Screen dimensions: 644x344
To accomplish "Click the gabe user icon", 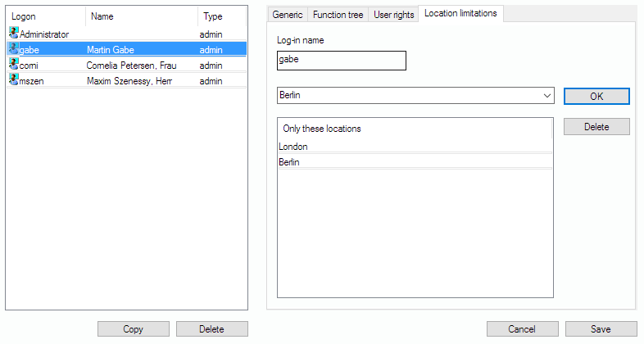I will point(13,49).
